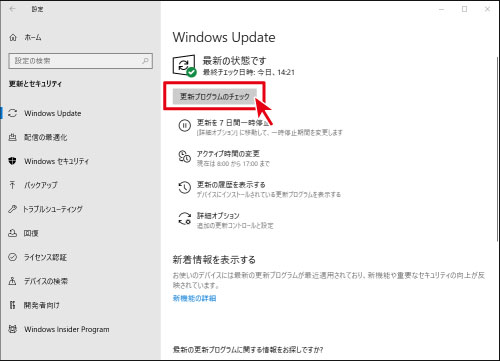Click the 開発者向け tools icon
The height and width of the screenshot is (361, 500).
point(13,305)
